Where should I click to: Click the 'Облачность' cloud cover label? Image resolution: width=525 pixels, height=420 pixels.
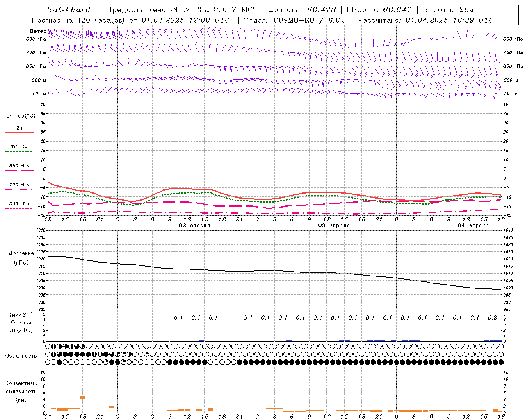point(21,356)
